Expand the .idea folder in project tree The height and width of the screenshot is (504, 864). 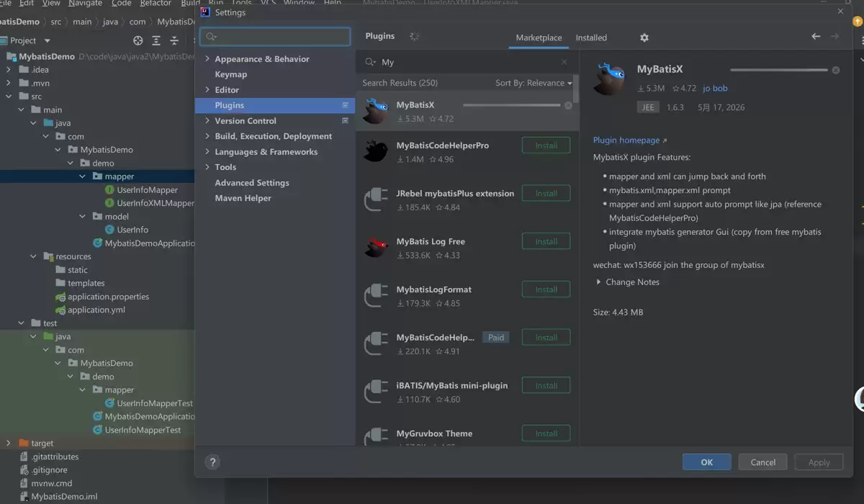[x=9, y=70]
